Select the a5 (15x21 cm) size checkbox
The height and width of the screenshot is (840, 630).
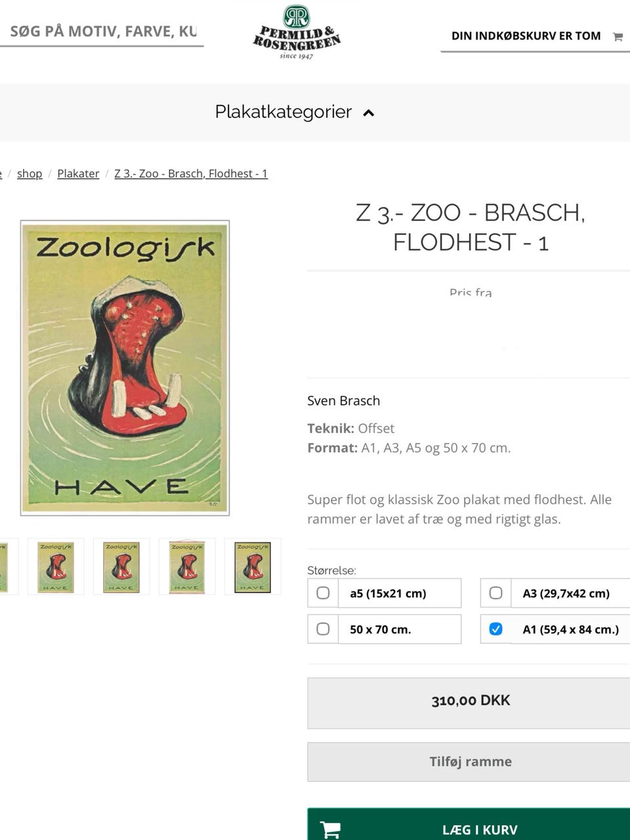pos(323,593)
